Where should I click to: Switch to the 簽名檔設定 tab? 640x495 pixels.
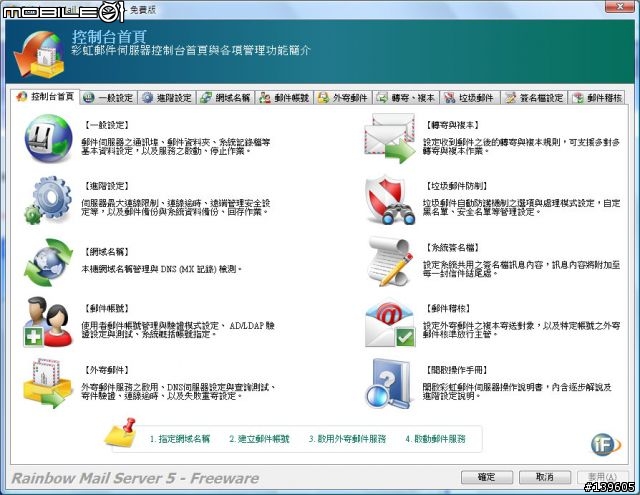pyautogui.click(x=534, y=98)
